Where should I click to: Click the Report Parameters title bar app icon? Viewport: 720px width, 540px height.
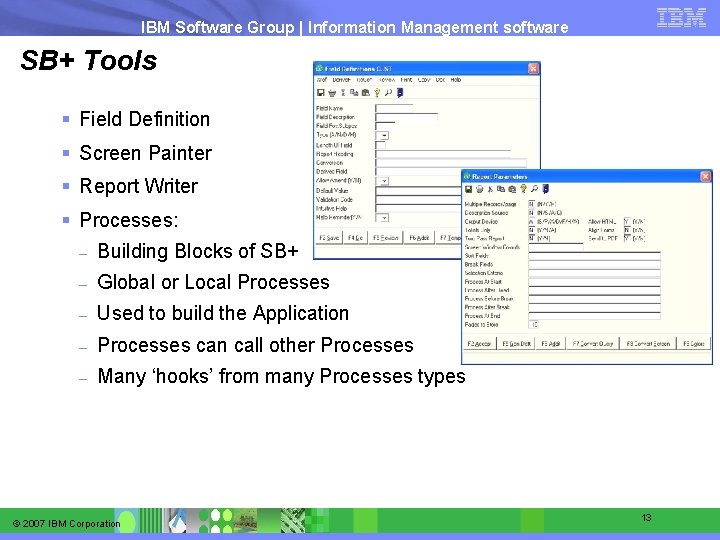click(467, 176)
